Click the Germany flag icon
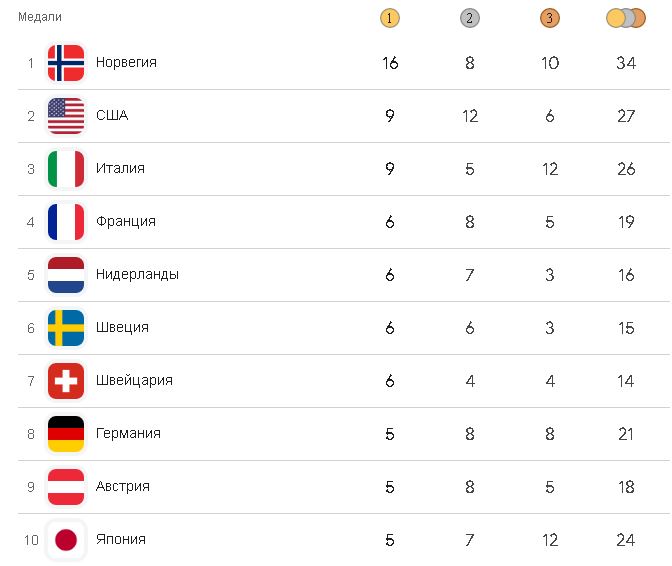The width and height of the screenshot is (672, 566). pos(66,434)
